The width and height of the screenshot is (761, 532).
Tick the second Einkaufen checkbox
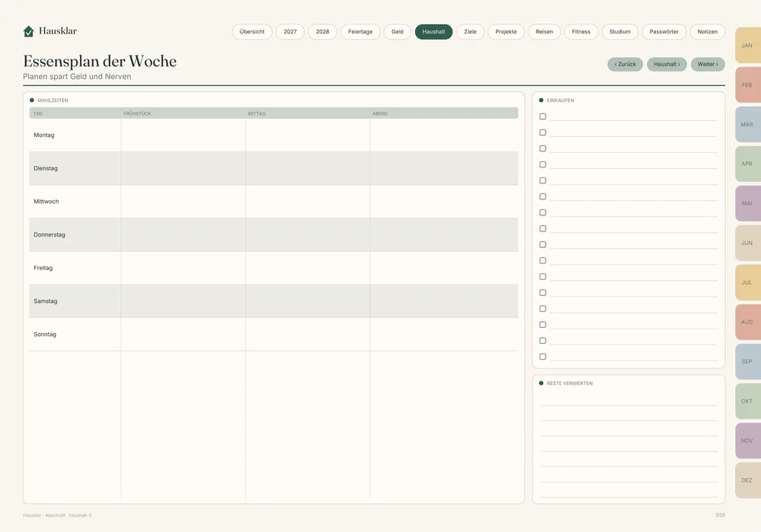click(x=543, y=132)
